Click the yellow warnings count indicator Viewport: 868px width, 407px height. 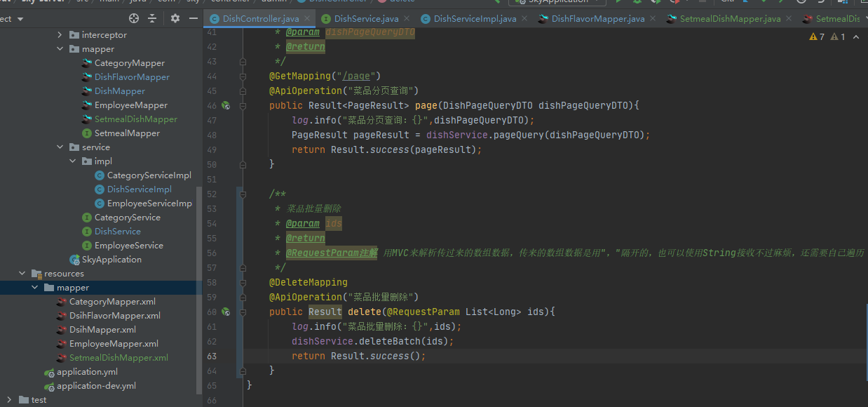817,36
